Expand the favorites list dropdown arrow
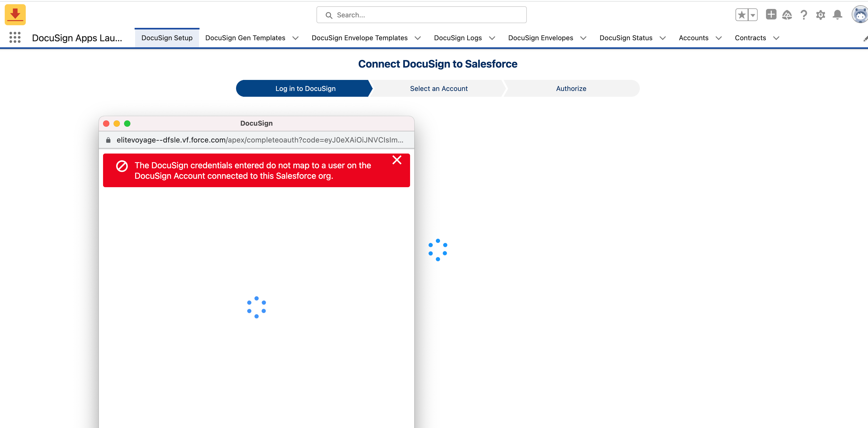Viewport: 868px width, 428px height. [x=753, y=15]
